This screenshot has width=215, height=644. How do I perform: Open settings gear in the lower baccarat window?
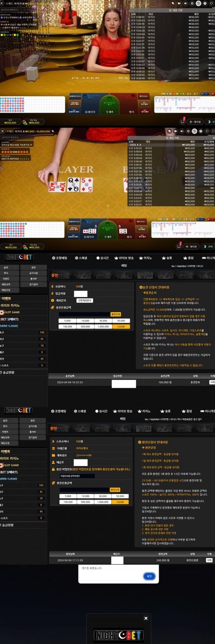tap(188, 131)
